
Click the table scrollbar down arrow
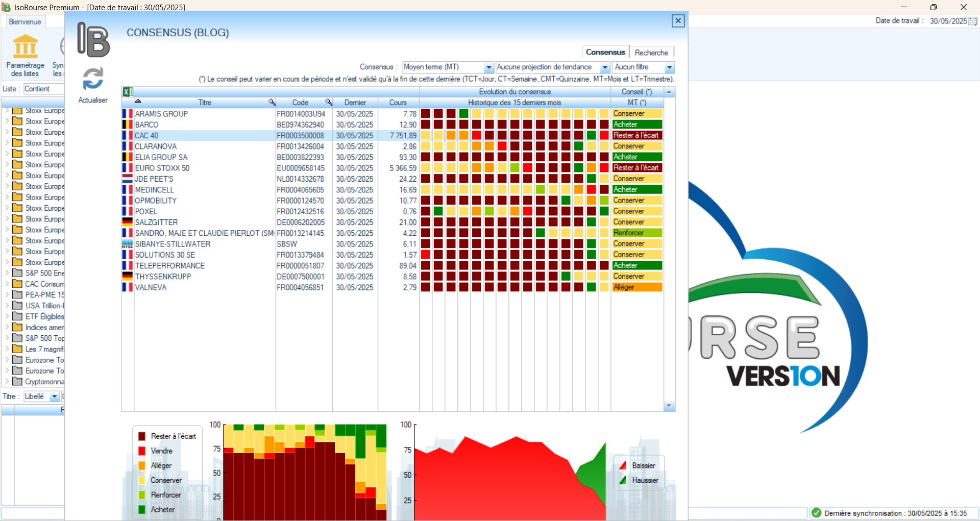pos(669,406)
